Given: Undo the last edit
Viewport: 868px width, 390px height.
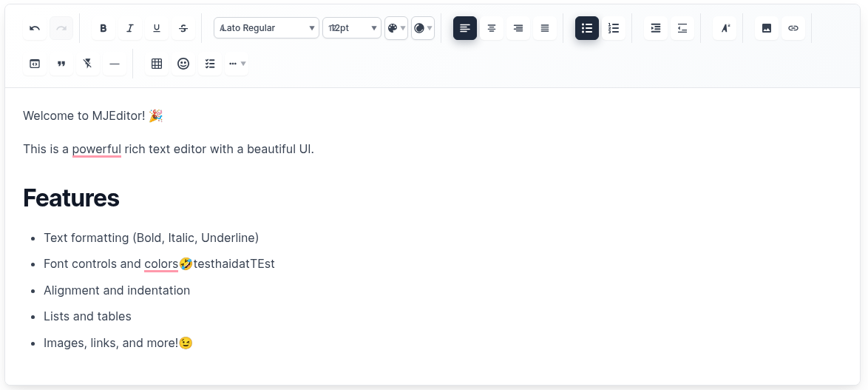Looking at the screenshot, I should point(35,28).
